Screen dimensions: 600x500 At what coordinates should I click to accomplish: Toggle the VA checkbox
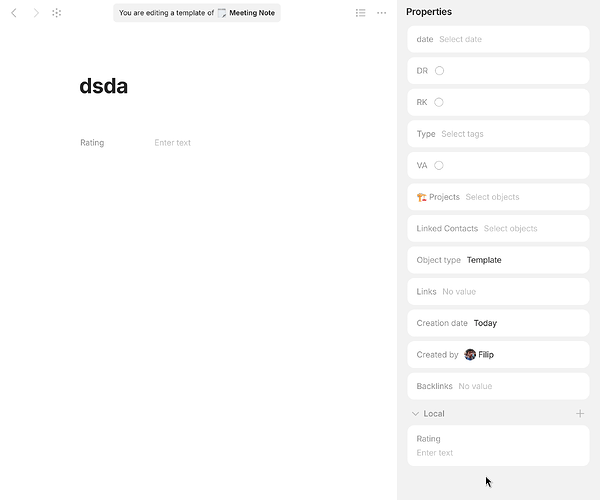pos(439,165)
